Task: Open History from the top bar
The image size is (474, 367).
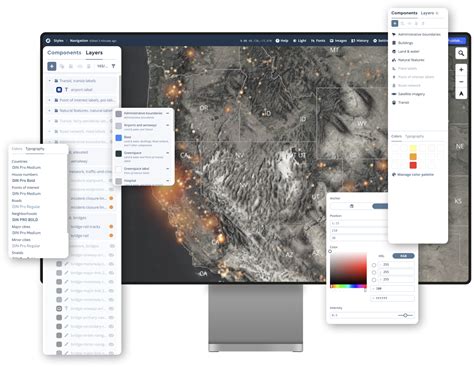Action: 360,41
